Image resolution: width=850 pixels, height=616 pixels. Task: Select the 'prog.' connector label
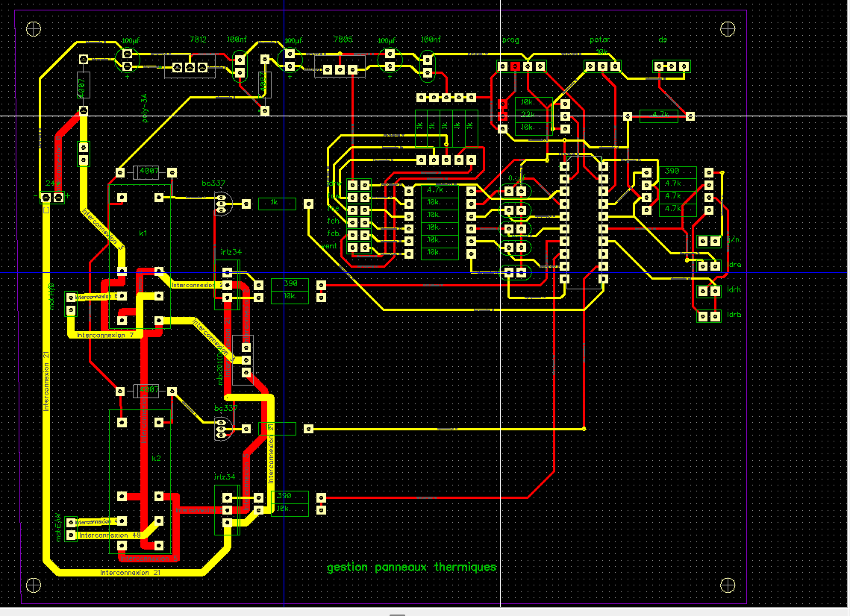pyautogui.click(x=511, y=40)
